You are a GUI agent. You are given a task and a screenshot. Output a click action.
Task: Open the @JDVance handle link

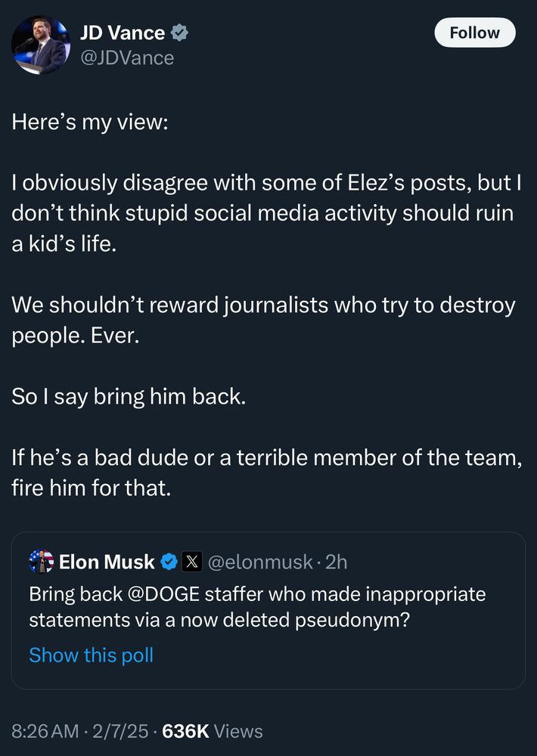127,57
